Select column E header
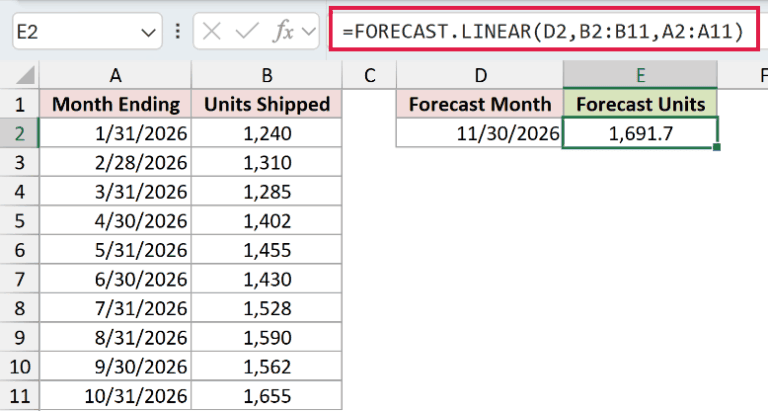 (x=640, y=75)
